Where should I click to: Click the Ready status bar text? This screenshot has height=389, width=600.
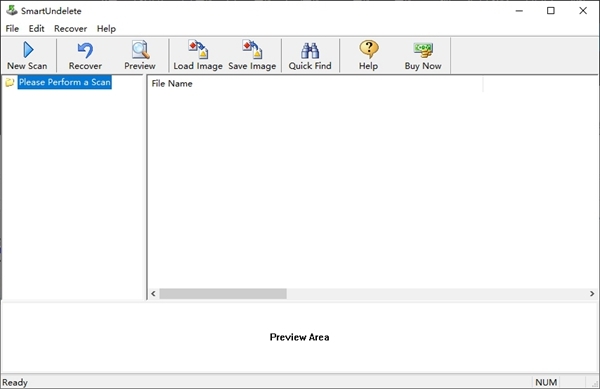(15, 382)
